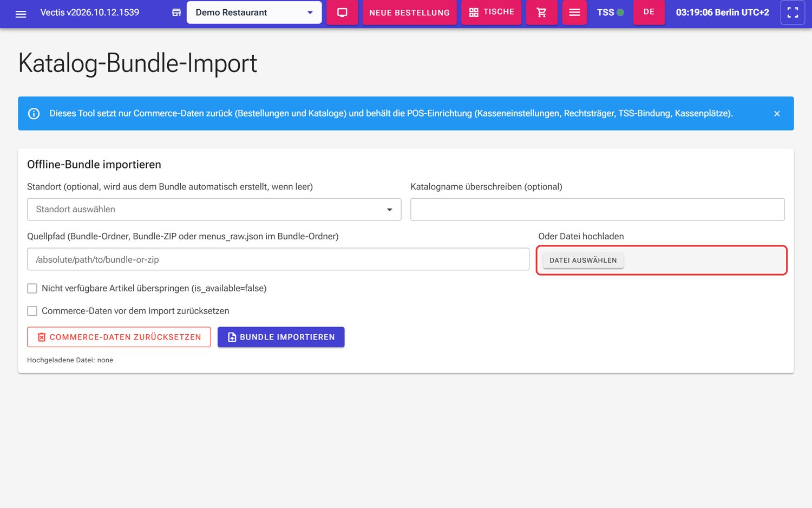Image resolution: width=812 pixels, height=508 pixels.
Task: Open the shopping cart
Action: tap(541, 12)
